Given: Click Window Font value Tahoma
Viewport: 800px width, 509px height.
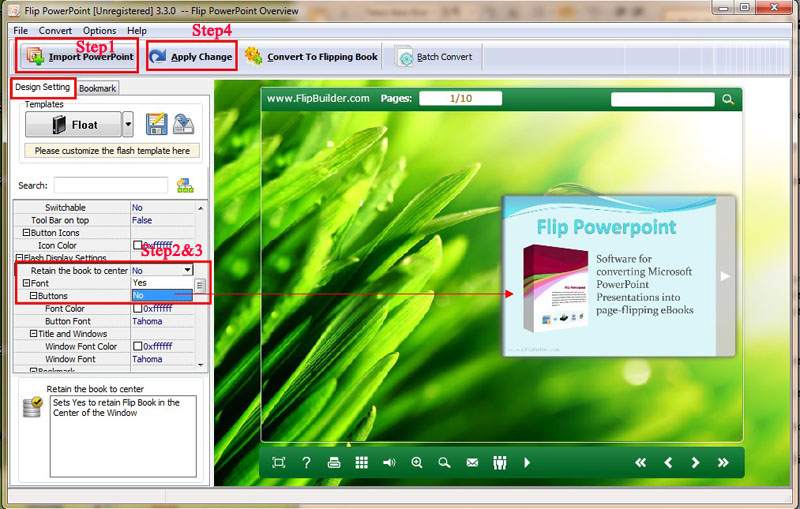Looking at the screenshot, I should click(x=147, y=359).
